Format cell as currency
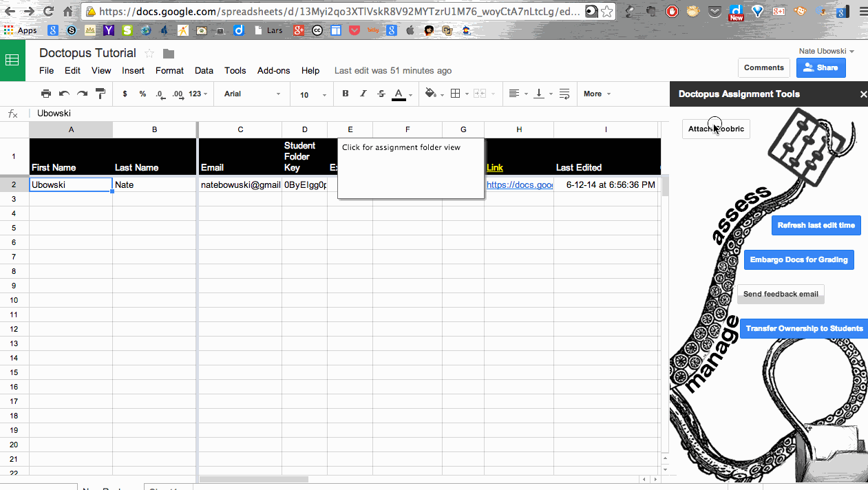Screen dimensions: 868x490 pyautogui.click(x=125, y=94)
